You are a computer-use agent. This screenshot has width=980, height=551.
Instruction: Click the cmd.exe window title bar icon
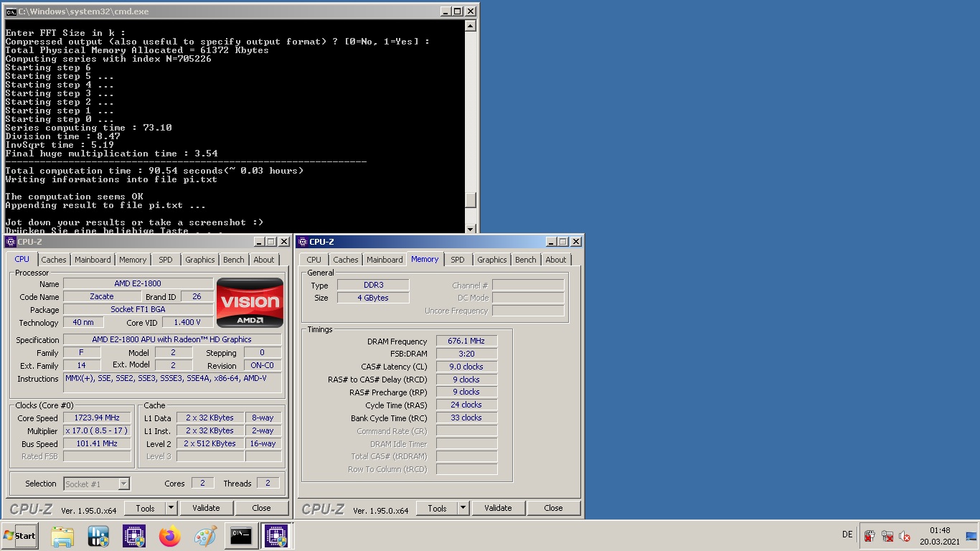click(11, 11)
